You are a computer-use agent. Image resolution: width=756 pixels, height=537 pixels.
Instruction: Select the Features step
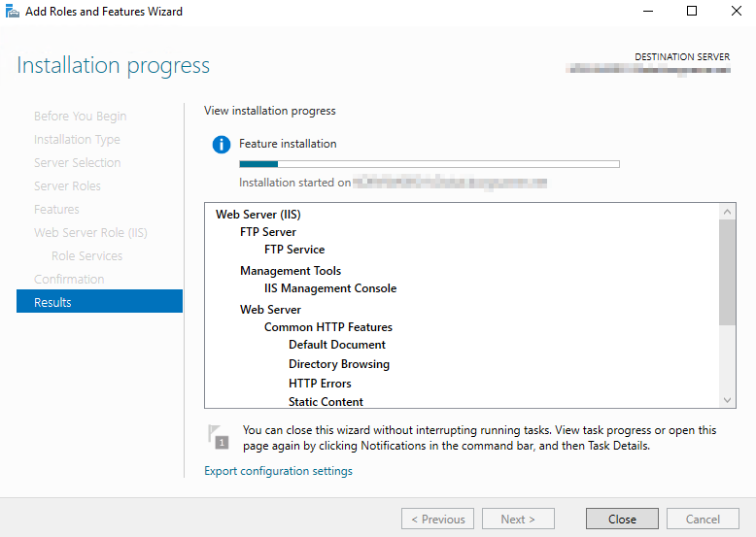[56, 210]
